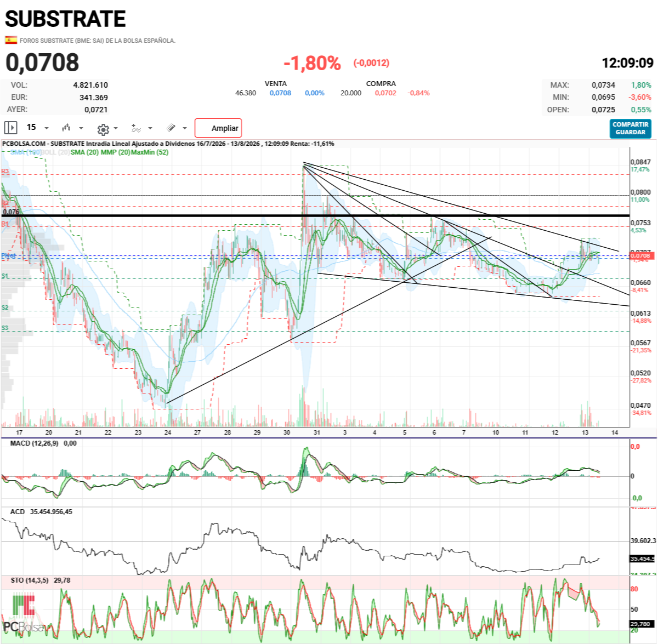The height and width of the screenshot is (644, 658).
Task: Click the COMPRA price 0,0702
Action: click(385, 93)
